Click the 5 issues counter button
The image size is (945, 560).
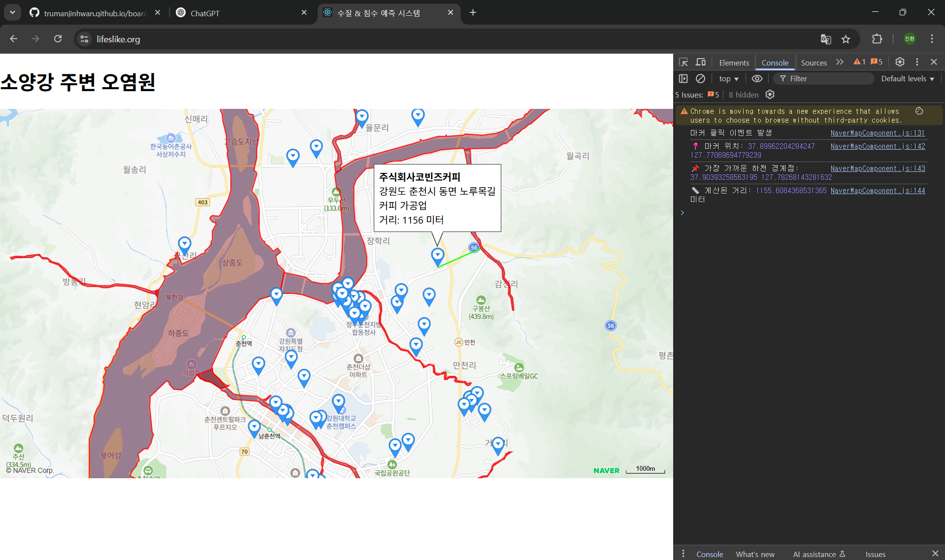[x=697, y=95]
